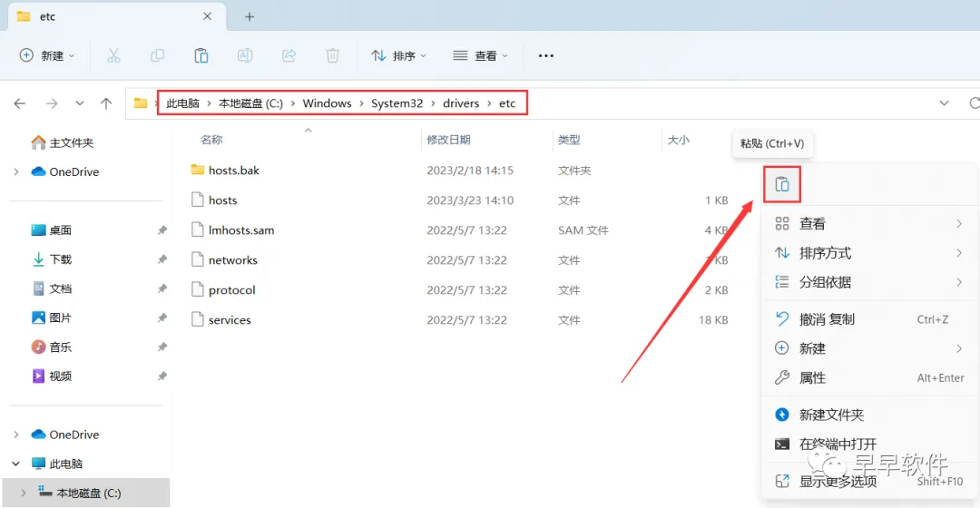Viewport: 980px width, 508px height.
Task: Click the Rename toolbar icon
Action: 245,55
